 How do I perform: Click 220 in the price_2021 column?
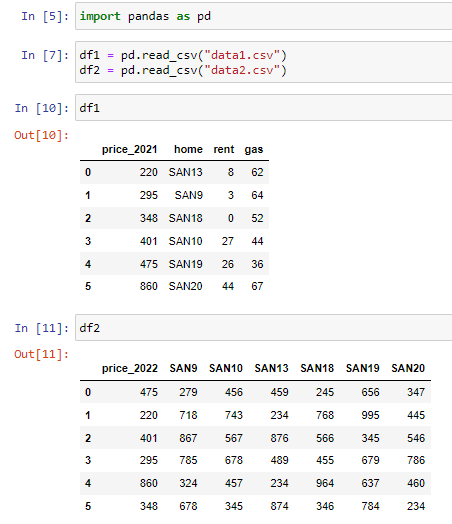149,172
